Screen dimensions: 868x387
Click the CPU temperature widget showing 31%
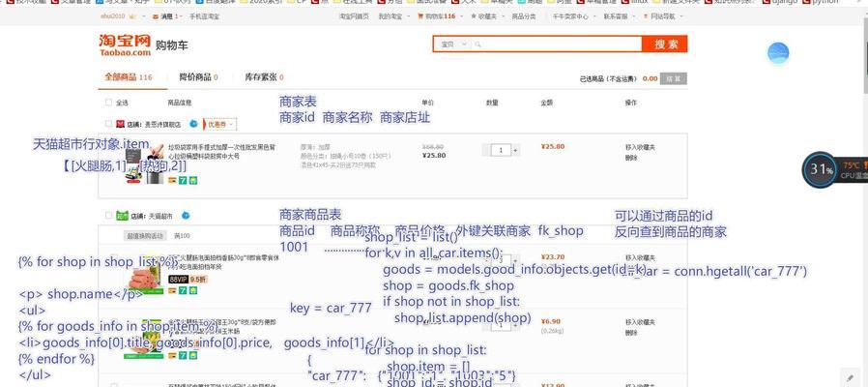(x=834, y=169)
